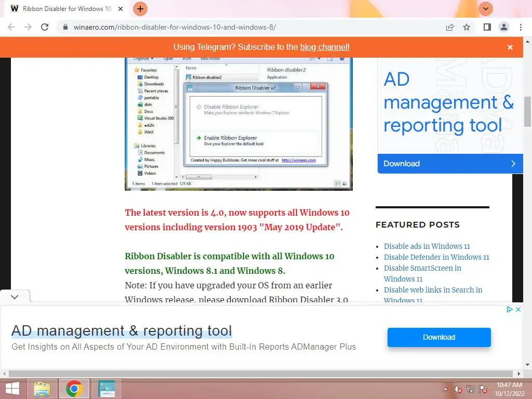This screenshot has width=532, height=399.
Task: Open a new browser tab
Action: [140, 9]
